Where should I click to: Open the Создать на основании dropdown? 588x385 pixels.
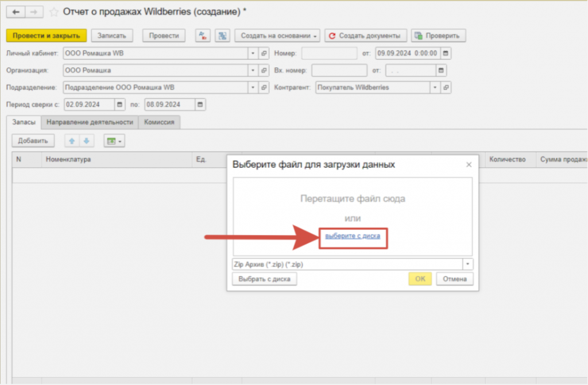277,36
